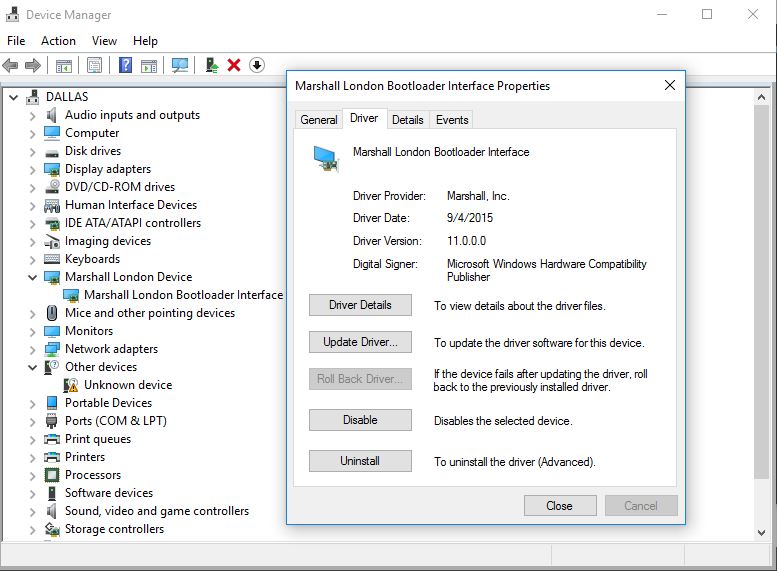
Task: Expand the Ports (COM & LPT) node
Action: (x=33, y=421)
